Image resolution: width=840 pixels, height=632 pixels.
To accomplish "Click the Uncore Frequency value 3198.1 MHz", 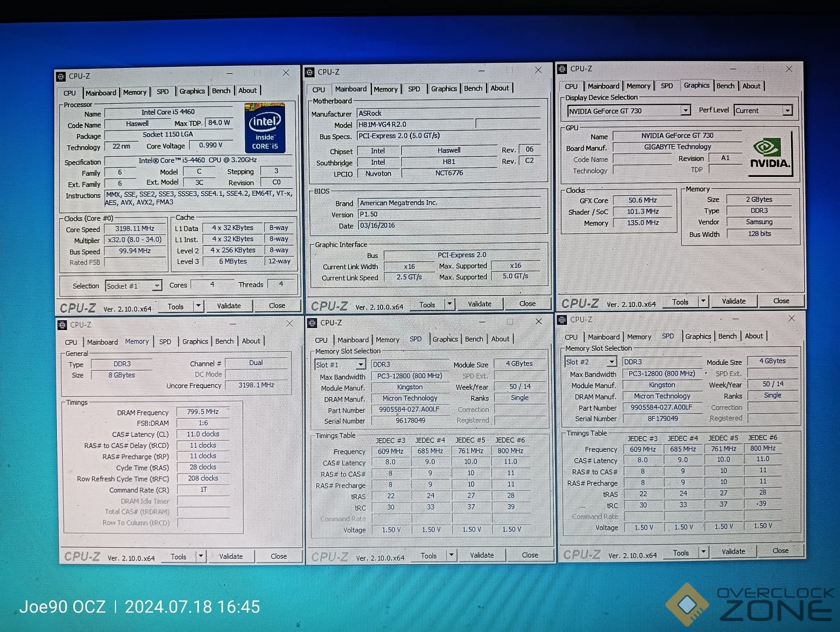I will [256, 385].
